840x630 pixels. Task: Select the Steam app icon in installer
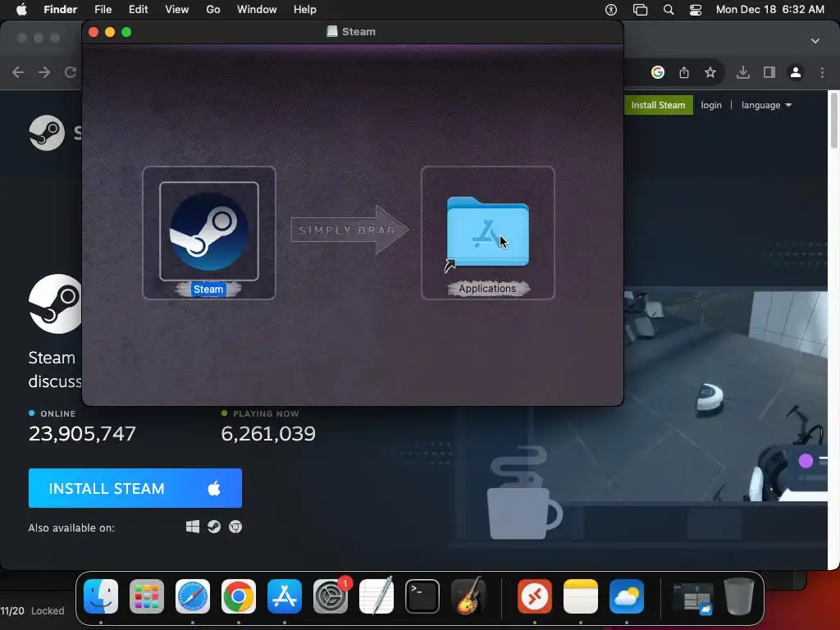tap(209, 231)
